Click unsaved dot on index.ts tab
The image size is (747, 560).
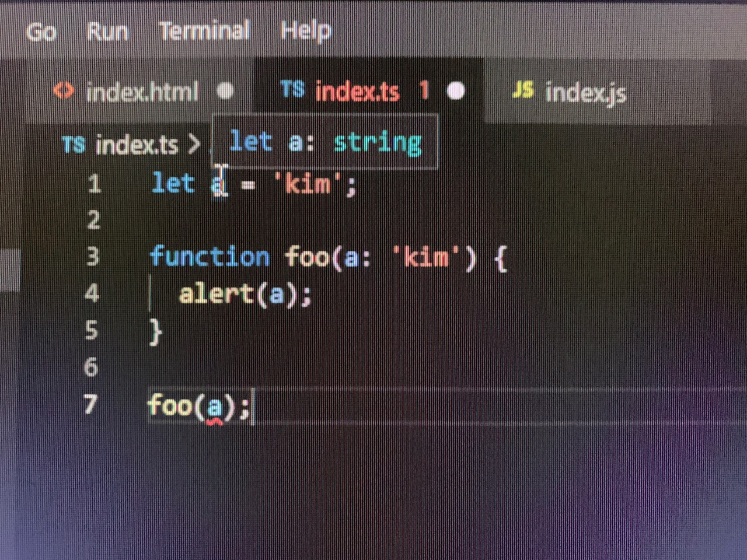click(456, 91)
